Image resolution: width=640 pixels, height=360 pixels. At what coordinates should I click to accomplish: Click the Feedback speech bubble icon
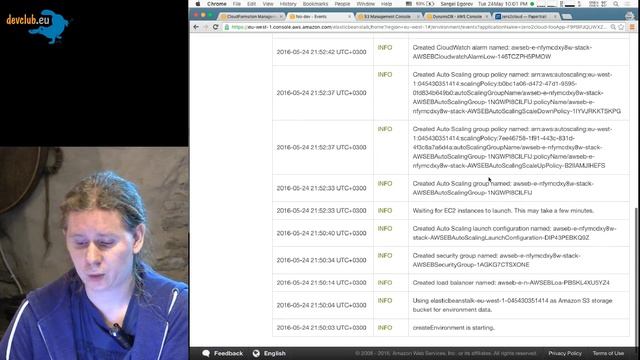pyautogui.click(x=206, y=353)
